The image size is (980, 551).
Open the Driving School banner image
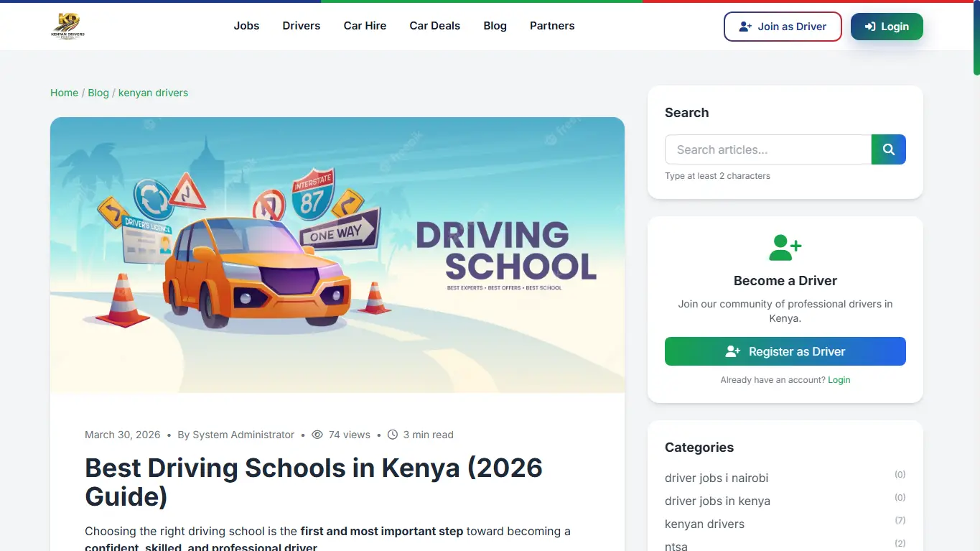337,255
